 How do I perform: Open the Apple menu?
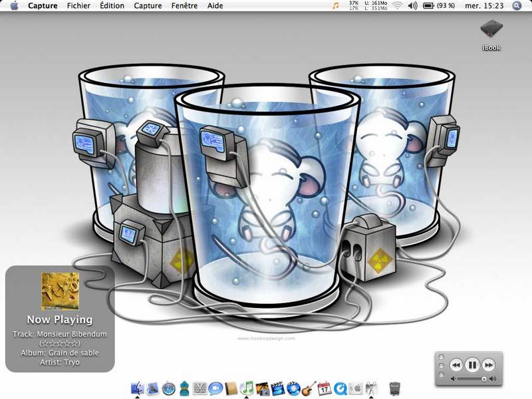tap(14, 6)
